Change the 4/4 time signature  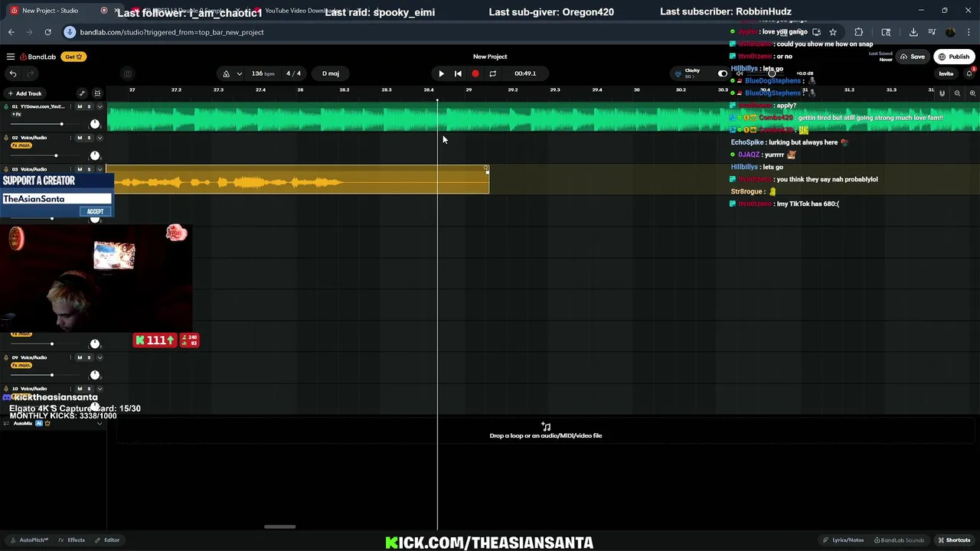[x=293, y=73]
